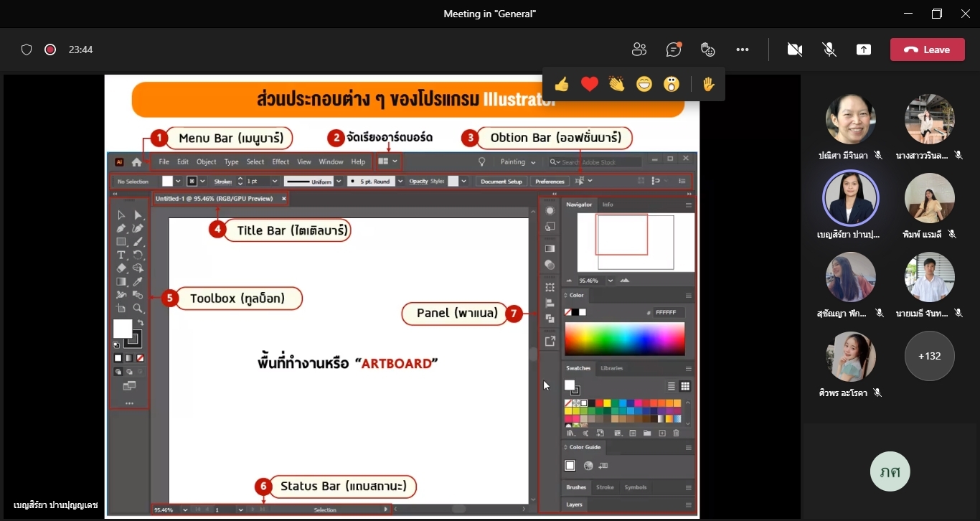Select the Shape Builder tool in the toolbox

click(138, 268)
